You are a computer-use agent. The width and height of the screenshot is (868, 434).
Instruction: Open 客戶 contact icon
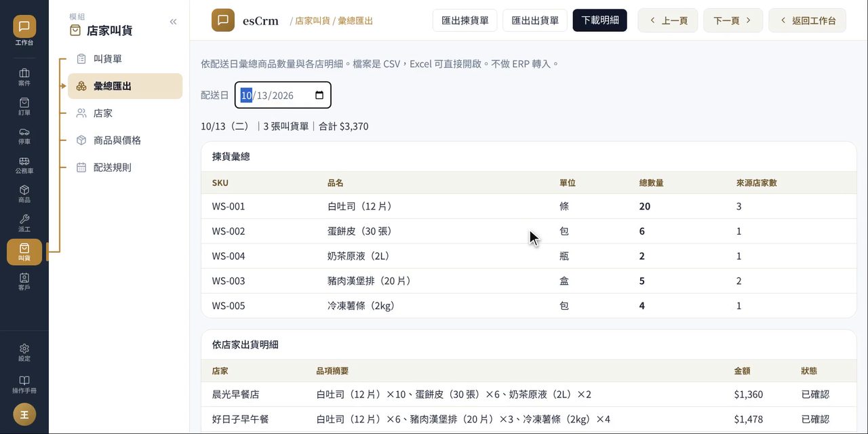(x=24, y=281)
